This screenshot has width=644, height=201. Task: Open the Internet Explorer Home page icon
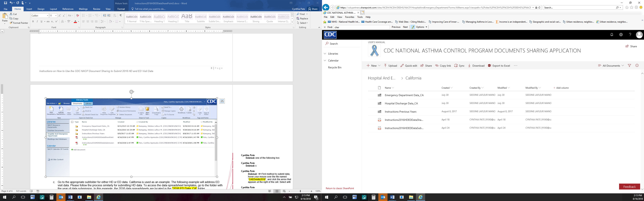[x=627, y=7]
